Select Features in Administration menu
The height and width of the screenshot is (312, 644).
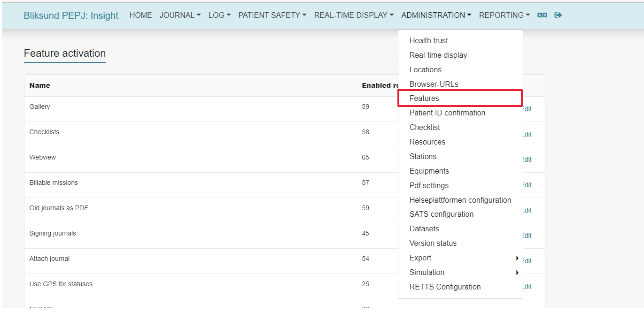pos(460,98)
